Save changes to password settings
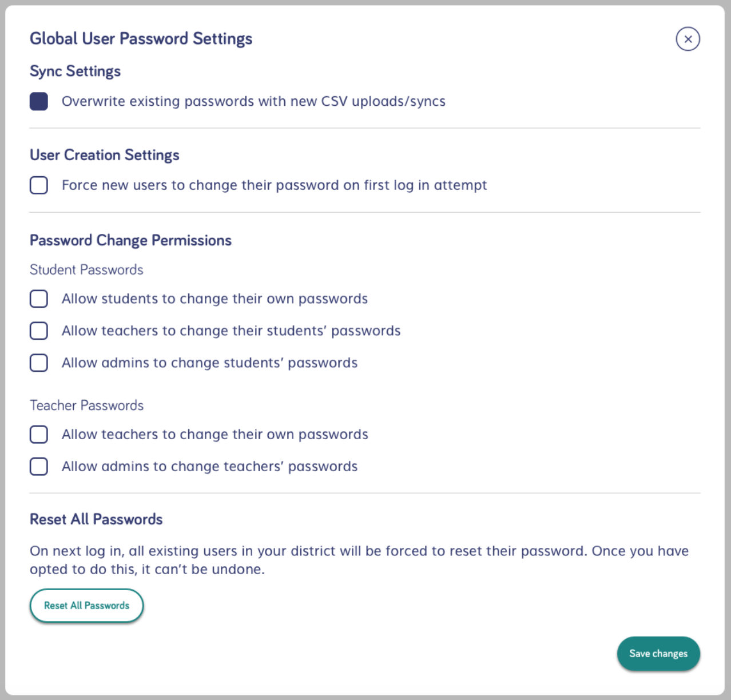The height and width of the screenshot is (700, 731). (658, 654)
